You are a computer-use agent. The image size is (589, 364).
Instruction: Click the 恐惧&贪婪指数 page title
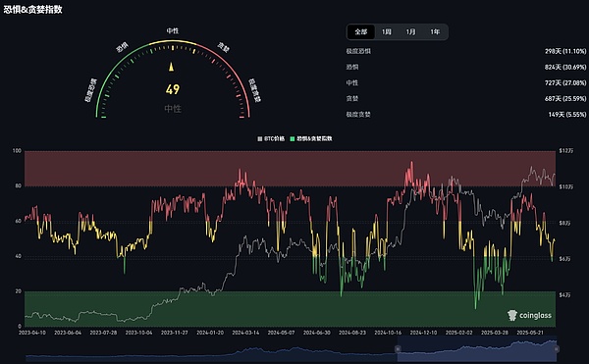(x=33, y=10)
